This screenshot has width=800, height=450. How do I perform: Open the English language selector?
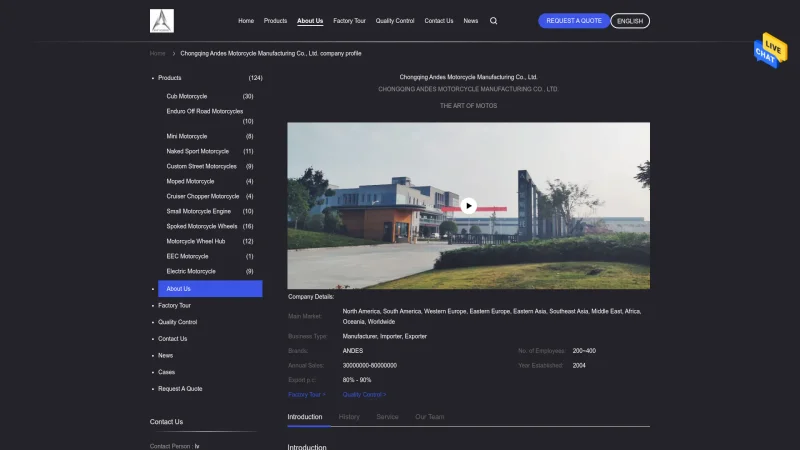(630, 21)
